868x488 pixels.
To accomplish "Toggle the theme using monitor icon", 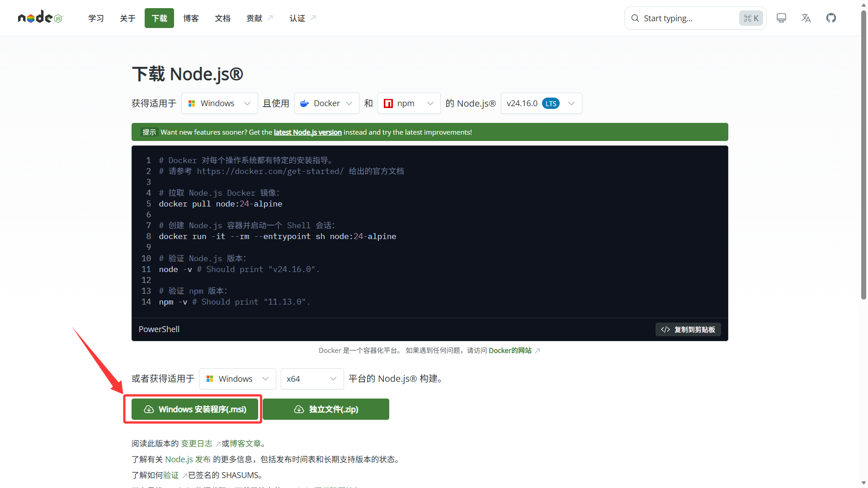I will point(781,18).
